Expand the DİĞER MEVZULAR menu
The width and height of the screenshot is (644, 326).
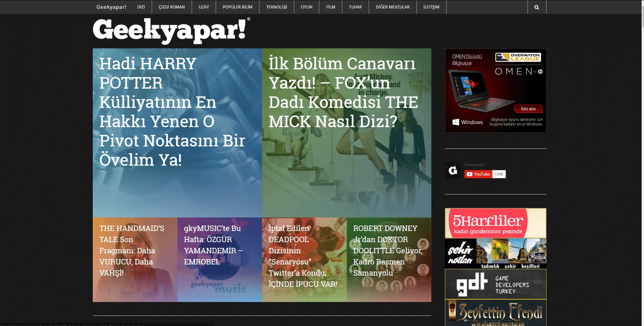[392, 7]
